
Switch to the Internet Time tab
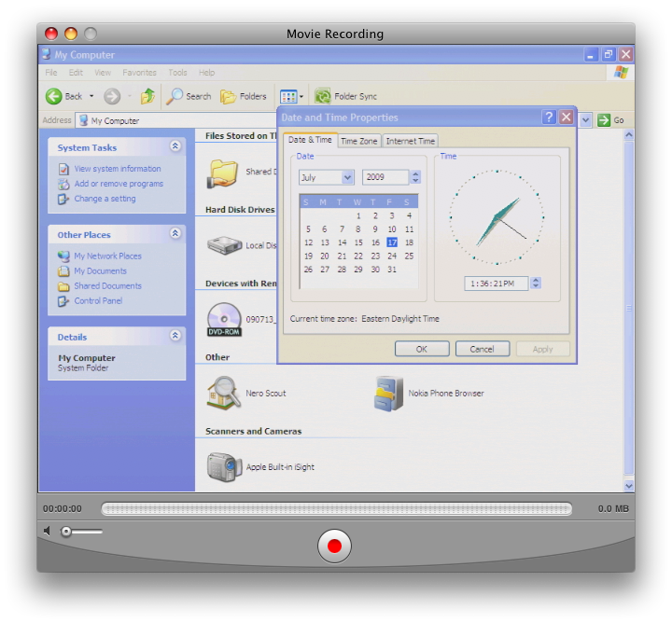tap(410, 141)
